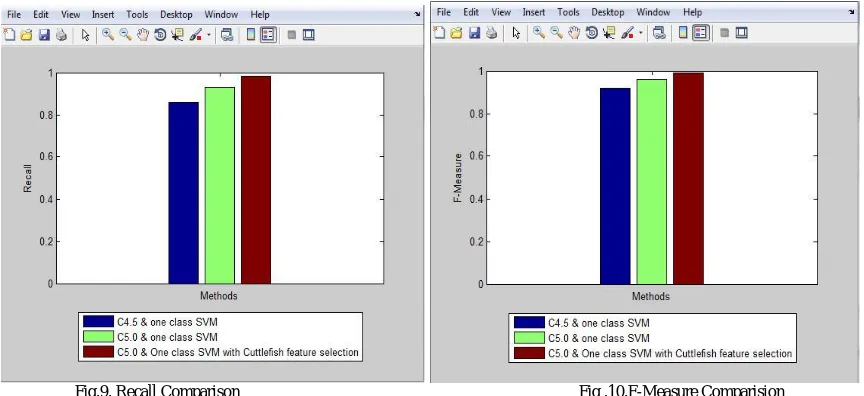Viewport: 864px width, 396px height.
Task: Click New Figure icon in F-Measure window
Action: (x=439, y=33)
